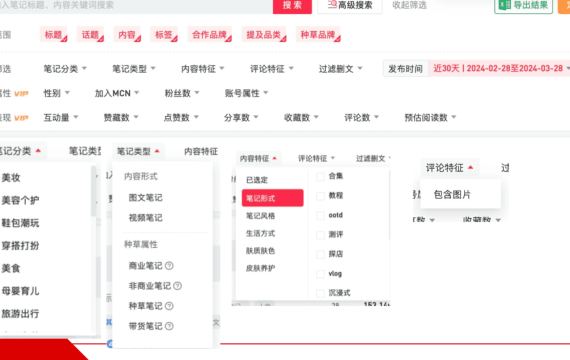Open the 过滤删文 filter dropdown

pyautogui.click(x=340, y=69)
